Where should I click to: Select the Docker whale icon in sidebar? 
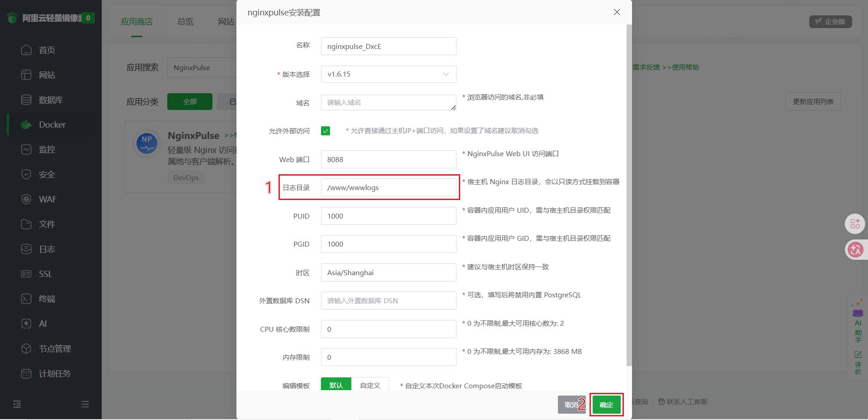click(x=26, y=124)
